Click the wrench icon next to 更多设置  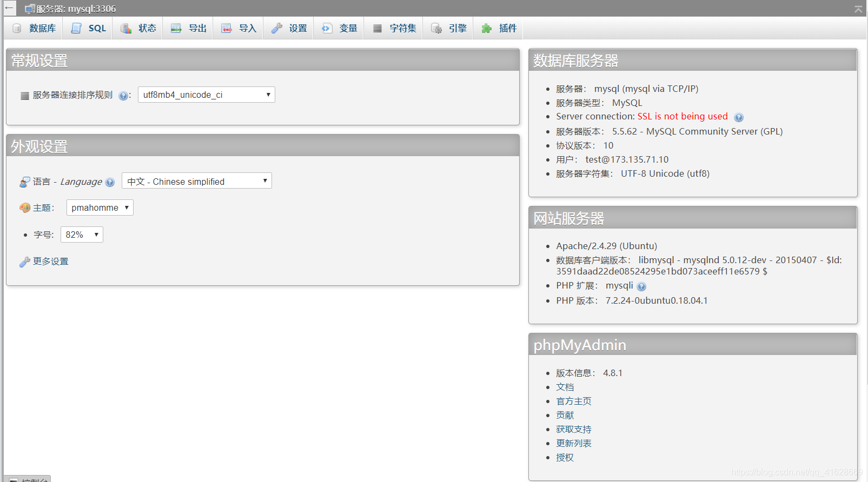point(25,262)
